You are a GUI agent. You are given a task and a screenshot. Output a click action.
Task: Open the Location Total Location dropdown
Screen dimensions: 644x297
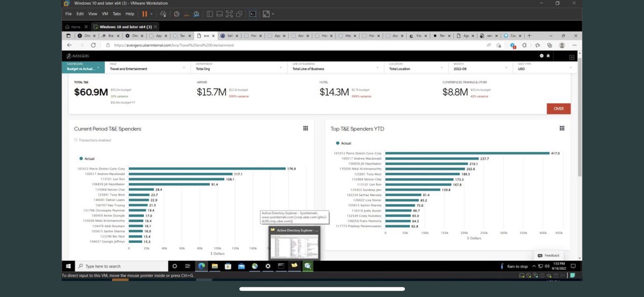click(x=416, y=67)
